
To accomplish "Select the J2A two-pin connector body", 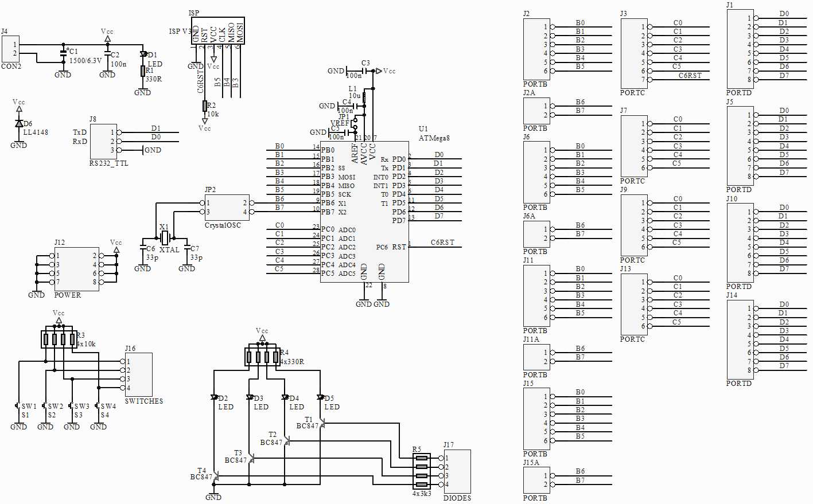I will tap(537, 111).
